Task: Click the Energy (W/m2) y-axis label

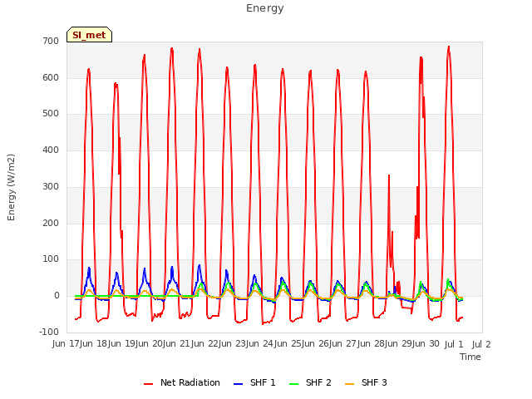Action: click(x=11, y=187)
